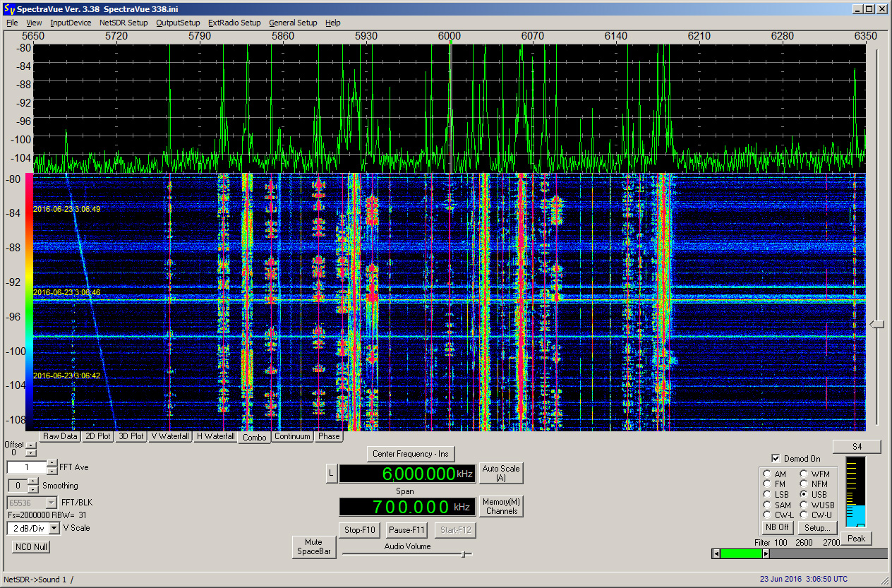Click the Audio Volume slider handle
Image resolution: width=892 pixels, height=588 pixels.
click(x=464, y=554)
